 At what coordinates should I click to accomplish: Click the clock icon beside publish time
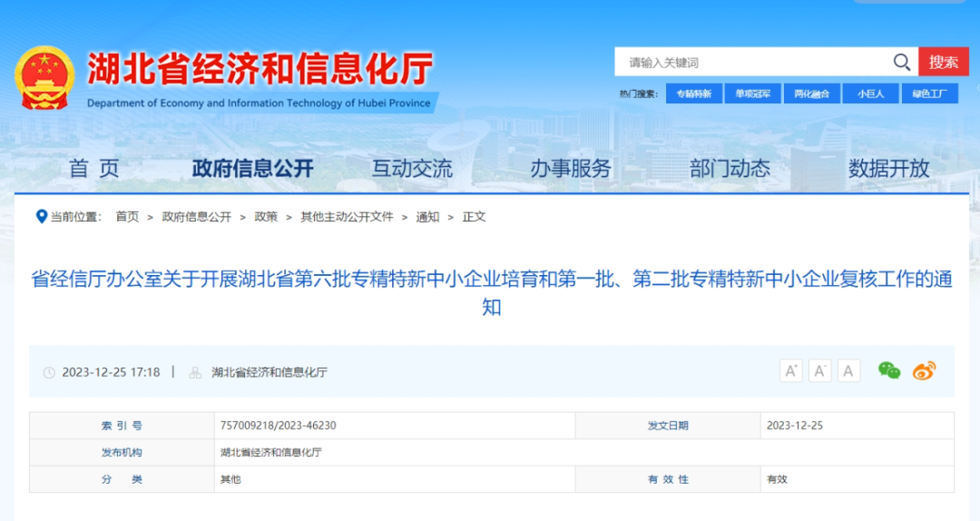tap(49, 373)
